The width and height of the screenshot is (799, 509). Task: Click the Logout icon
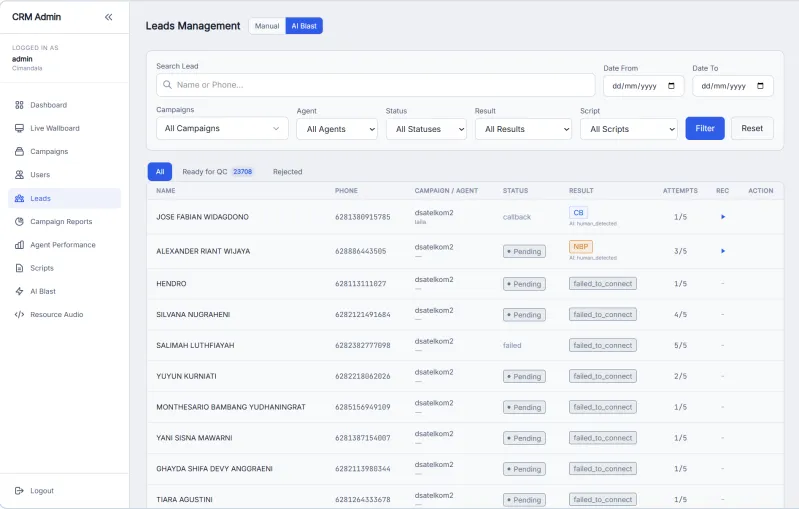point(19,491)
